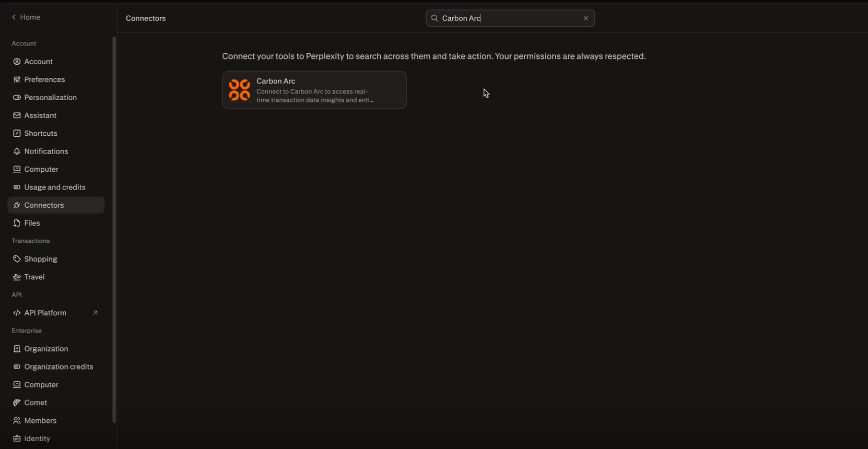This screenshot has height=449, width=868.
Task: Clear the search with the X button
Action: [586, 18]
